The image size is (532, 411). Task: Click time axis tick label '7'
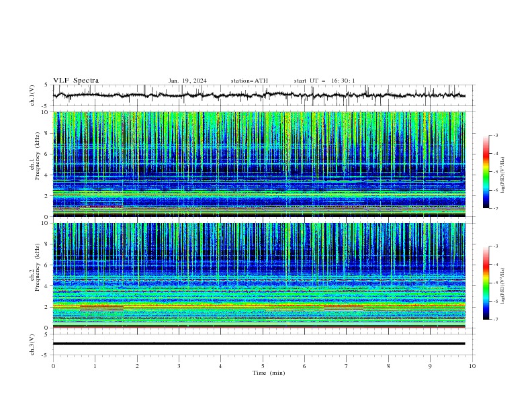(347, 366)
